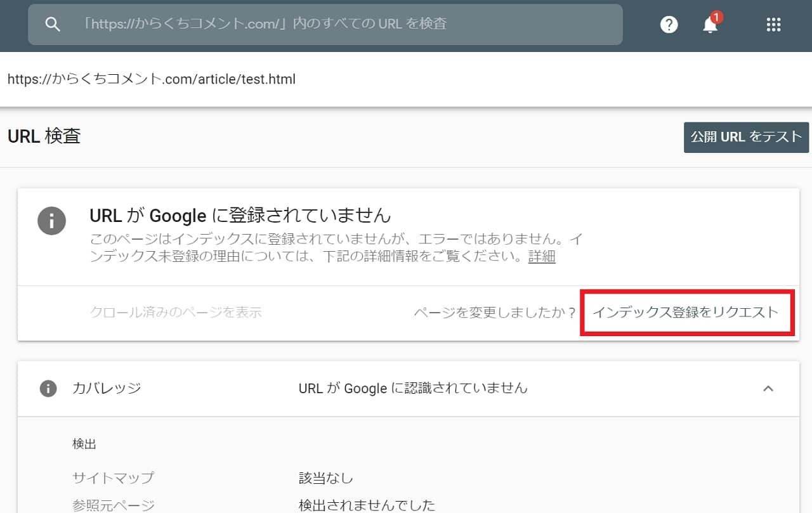This screenshot has width=812, height=513.
Task: Click the inspected test.html URL text
Action: (152, 80)
